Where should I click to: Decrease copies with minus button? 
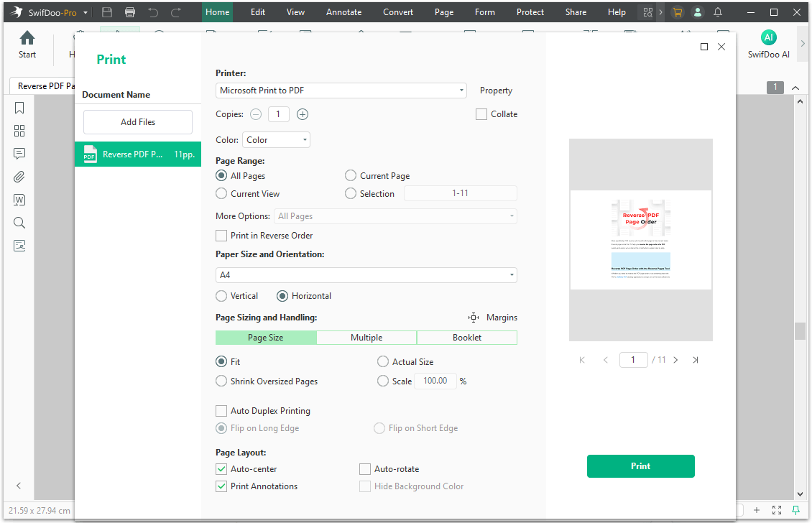pyautogui.click(x=256, y=114)
